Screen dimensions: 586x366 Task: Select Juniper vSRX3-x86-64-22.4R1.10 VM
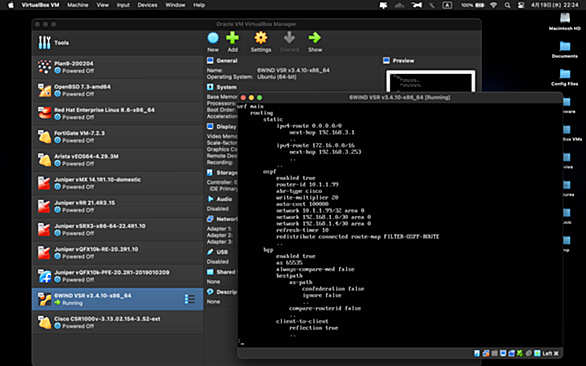click(x=118, y=229)
